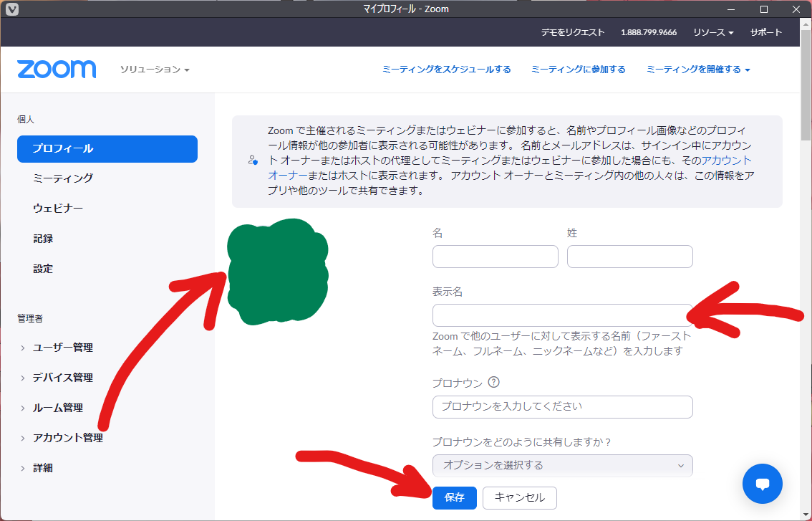This screenshot has height=521, width=812.
Task: Click the Vivaldi browser icon in title bar
Action: click(12, 9)
